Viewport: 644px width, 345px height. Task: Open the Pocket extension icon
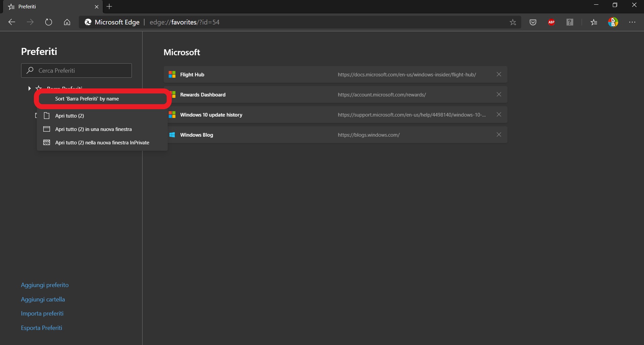533,22
